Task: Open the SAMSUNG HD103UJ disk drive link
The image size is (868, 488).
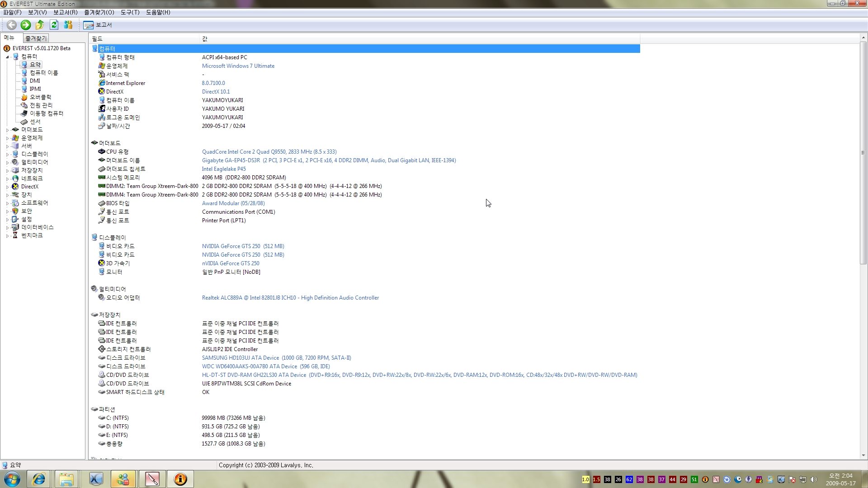Action: pos(276,358)
